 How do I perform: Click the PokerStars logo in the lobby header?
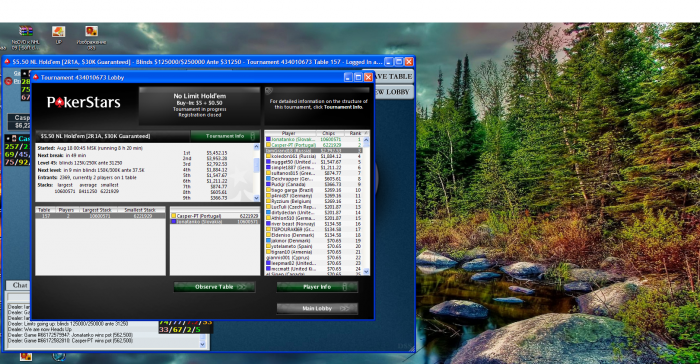(x=84, y=103)
